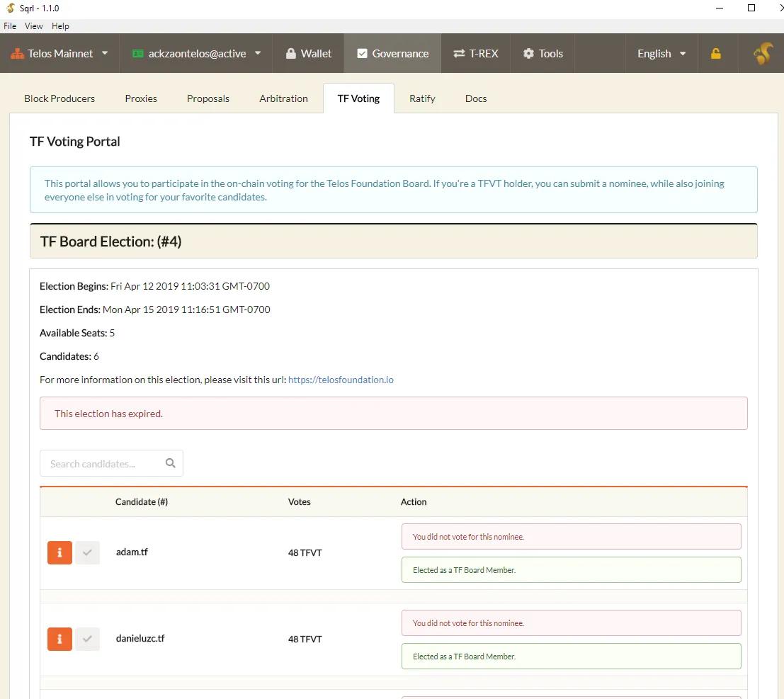Go to the Wallet section
Screen dimensions: 784x699
click(x=309, y=54)
